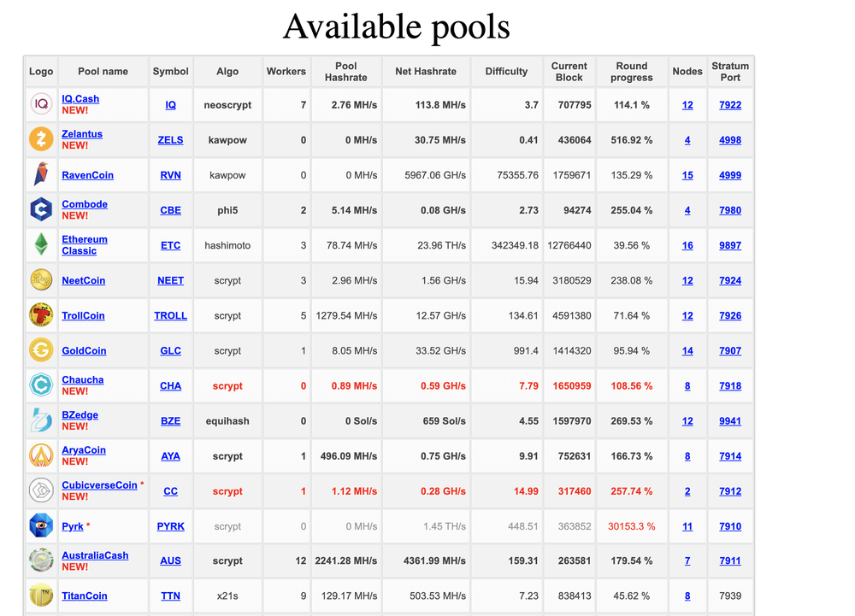855x616 pixels.
Task: Click the Combode blue hexagon logo
Action: tap(41, 209)
